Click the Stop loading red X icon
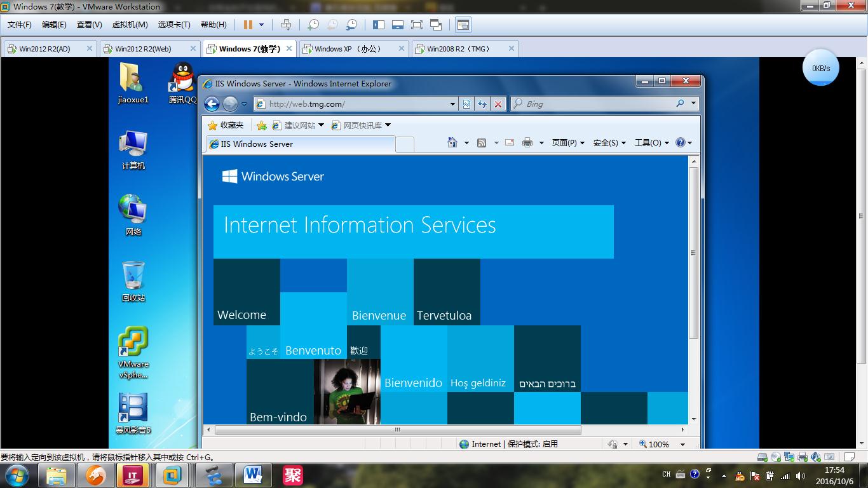Viewport: 868px width, 488px height. pos(498,104)
